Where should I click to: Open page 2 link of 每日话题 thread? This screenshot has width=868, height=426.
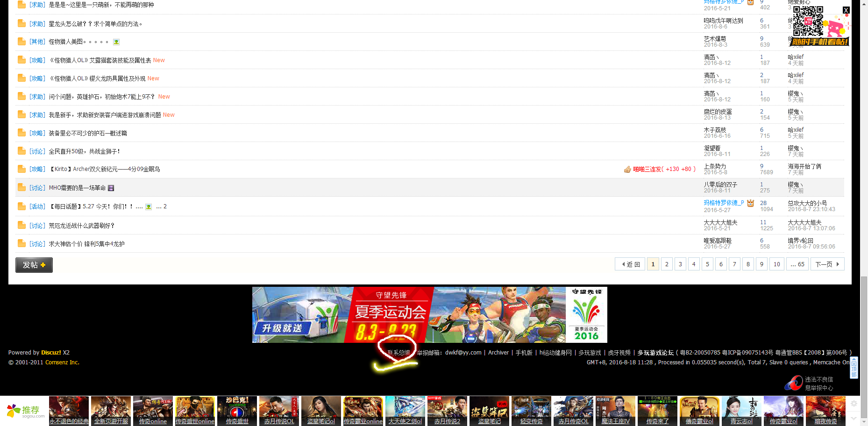point(165,206)
